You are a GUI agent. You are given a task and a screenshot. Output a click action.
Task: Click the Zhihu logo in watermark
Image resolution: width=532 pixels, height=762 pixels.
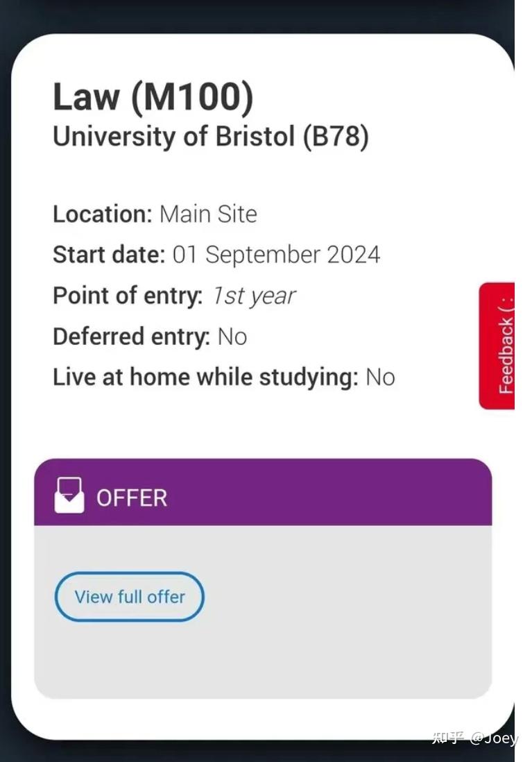click(448, 737)
